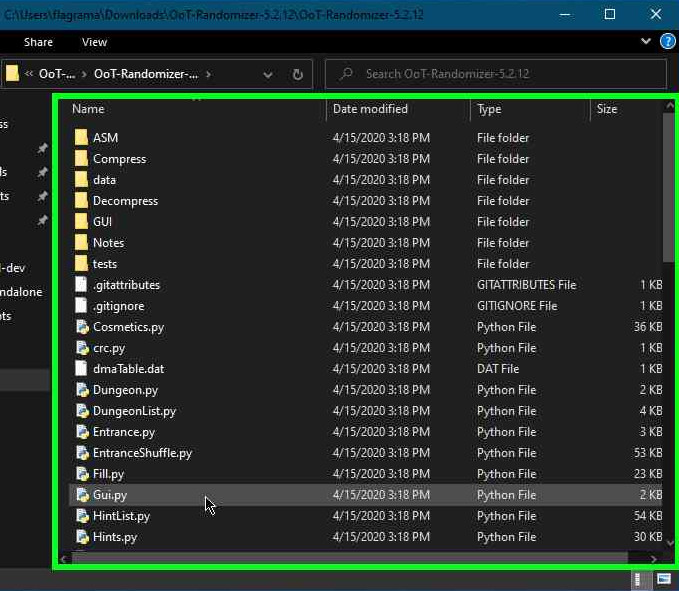
Task: Click the breadcrumb back chevrons
Action: [x=29, y=74]
